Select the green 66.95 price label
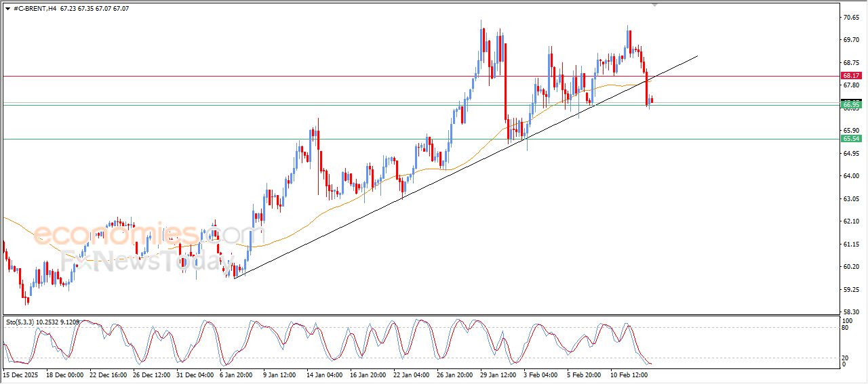Viewport: 868px width, 384px height. pos(851,105)
